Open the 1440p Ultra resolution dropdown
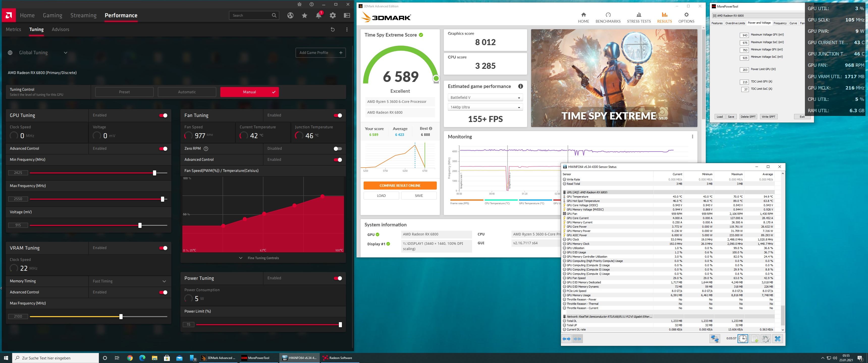This screenshot has height=363, width=868. point(485,107)
